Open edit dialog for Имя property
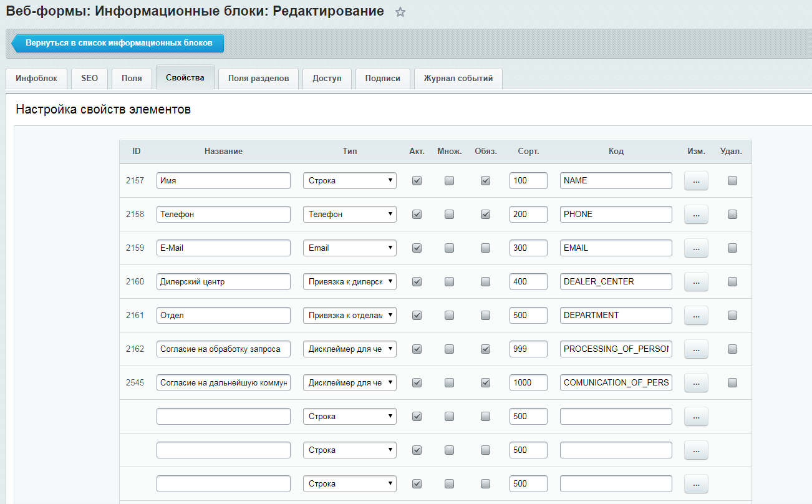Image resolution: width=812 pixels, height=504 pixels. click(696, 180)
